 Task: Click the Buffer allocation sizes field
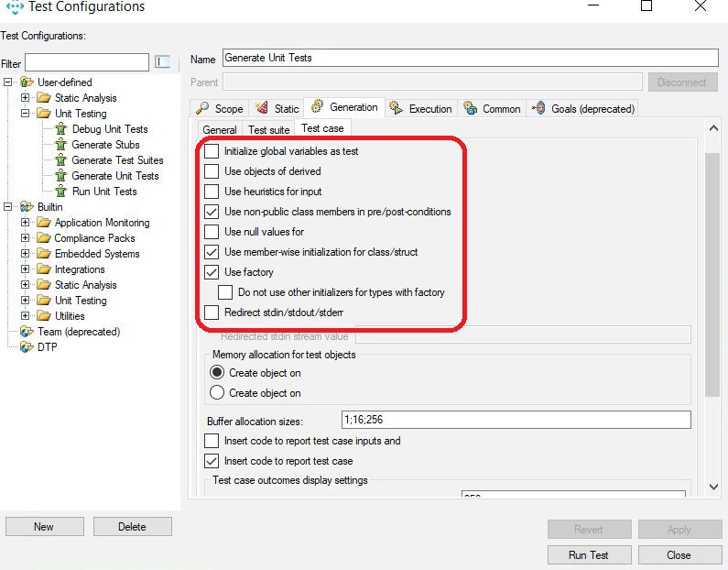click(516, 420)
